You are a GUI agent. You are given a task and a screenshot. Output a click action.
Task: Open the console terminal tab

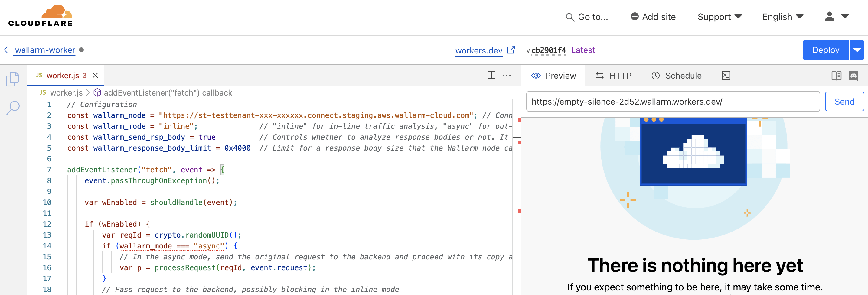click(726, 76)
